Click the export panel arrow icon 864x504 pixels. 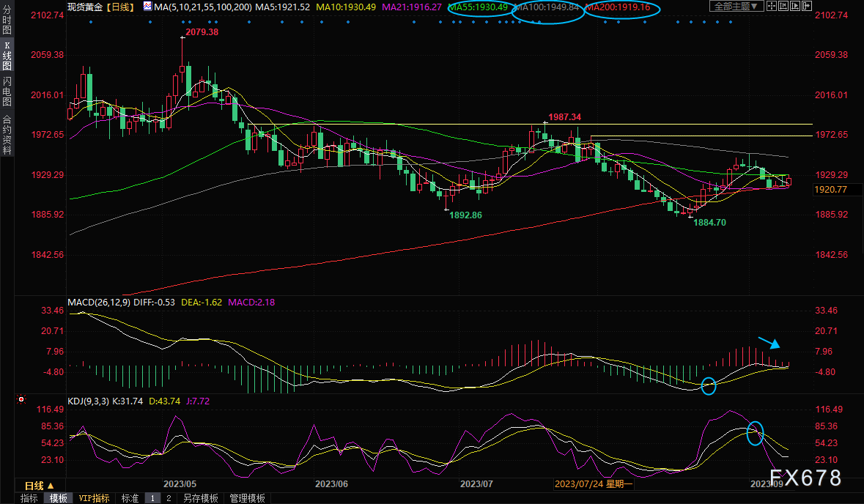tap(806, 7)
